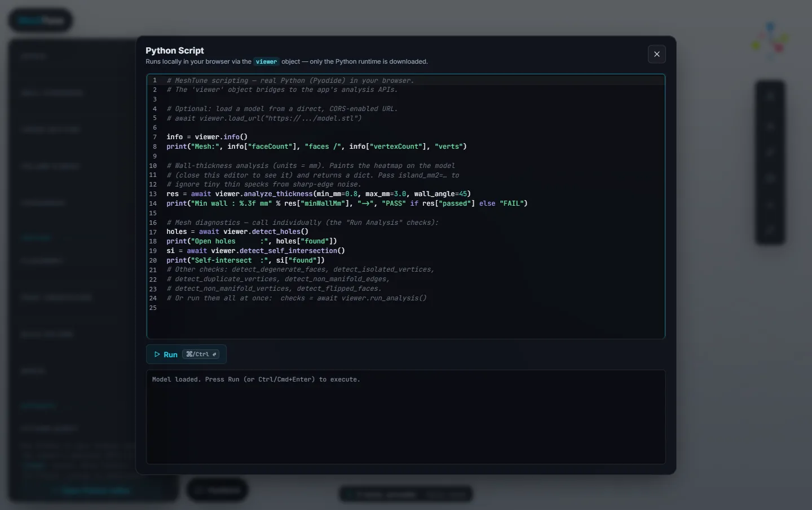The image size is (812, 510).
Task: Click the "# Optional: load a model" comment
Action: [x=282, y=109]
